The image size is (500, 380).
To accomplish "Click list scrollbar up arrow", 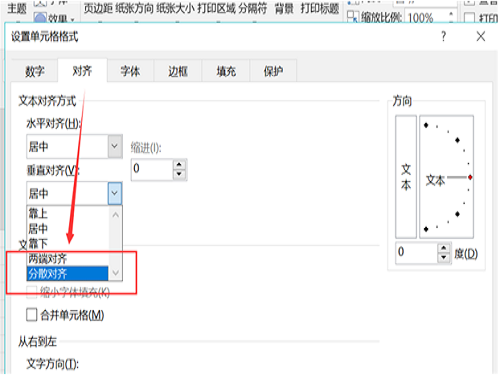I will [115, 215].
